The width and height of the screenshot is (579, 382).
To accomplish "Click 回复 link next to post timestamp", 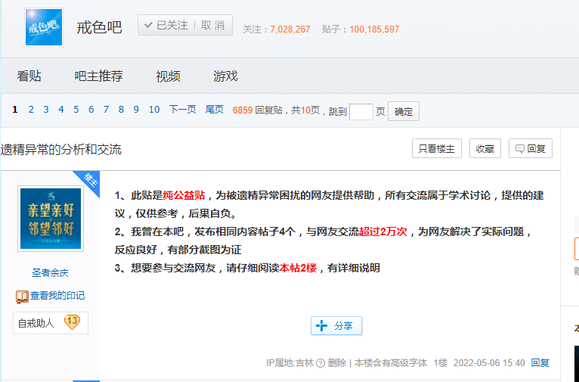I will click(x=540, y=363).
